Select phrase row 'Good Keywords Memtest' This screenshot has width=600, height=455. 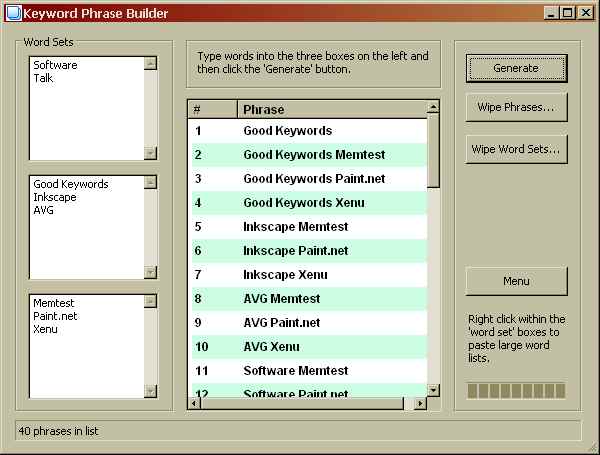click(309, 155)
